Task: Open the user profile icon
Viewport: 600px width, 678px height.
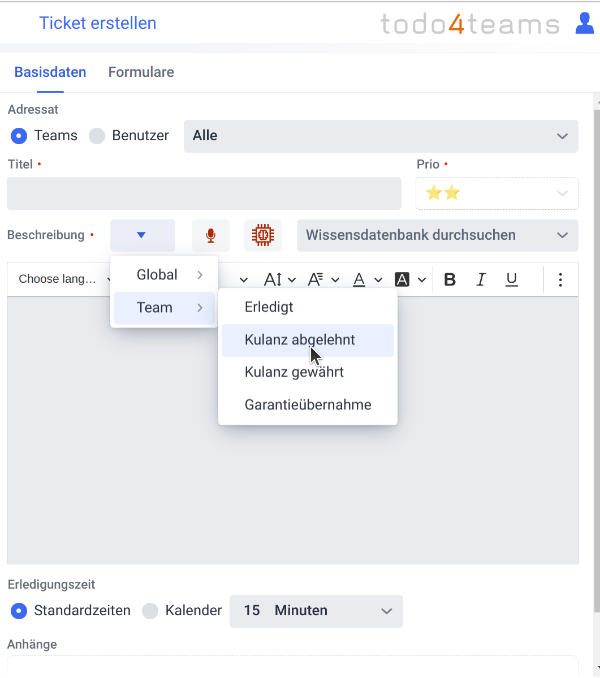Action: (x=584, y=23)
